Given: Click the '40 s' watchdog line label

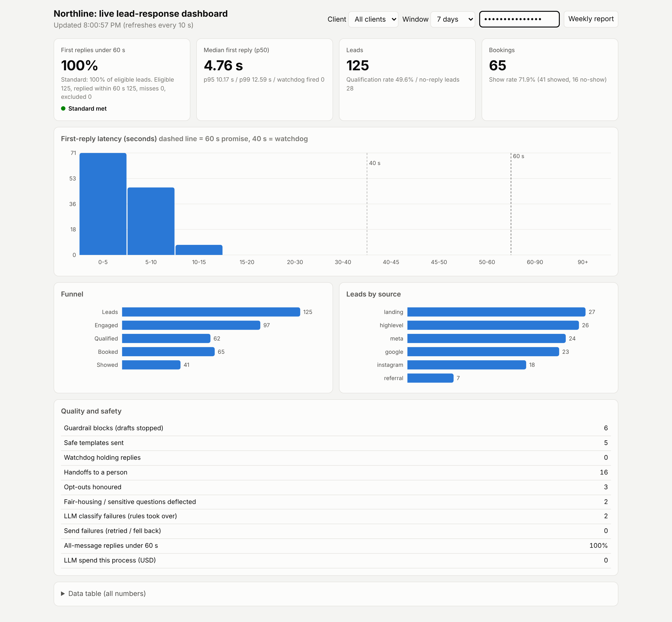Looking at the screenshot, I should coord(375,163).
